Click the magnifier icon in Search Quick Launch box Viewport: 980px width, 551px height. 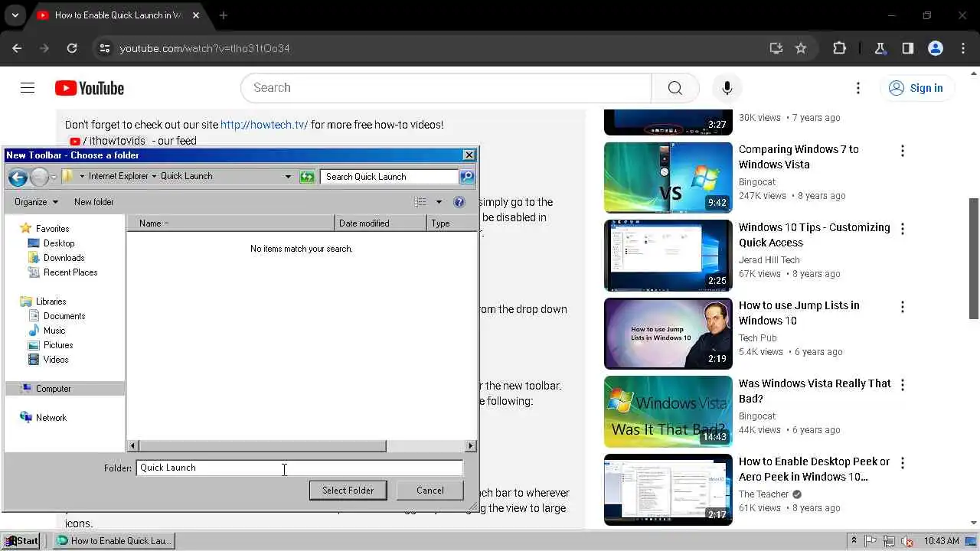coord(466,177)
